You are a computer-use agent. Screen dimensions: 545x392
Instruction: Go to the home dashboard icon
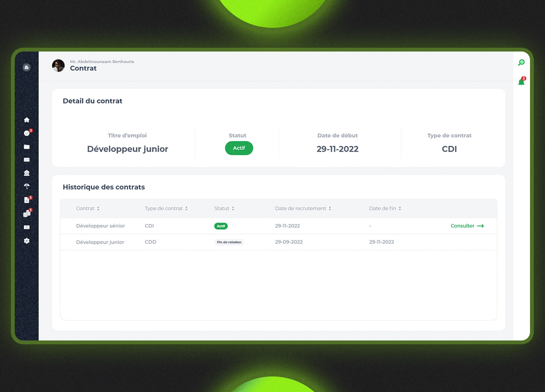pyautogui.click(x=27, y=120)
